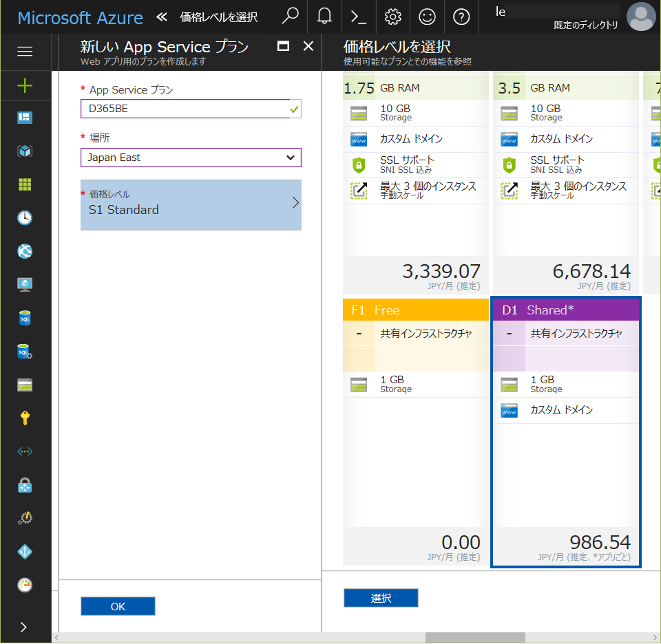Open the help question mark icon
Viewport: 661px width, 644px height.
point(461,17)
